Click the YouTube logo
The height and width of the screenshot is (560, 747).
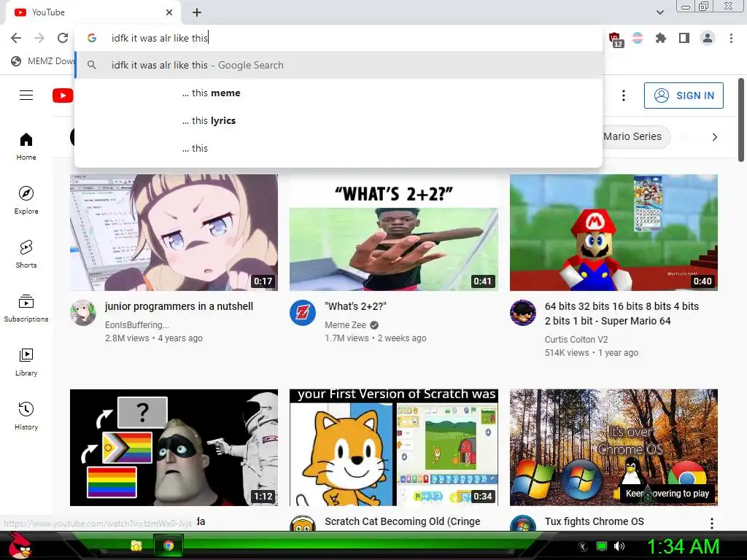[x=63, y=96]
